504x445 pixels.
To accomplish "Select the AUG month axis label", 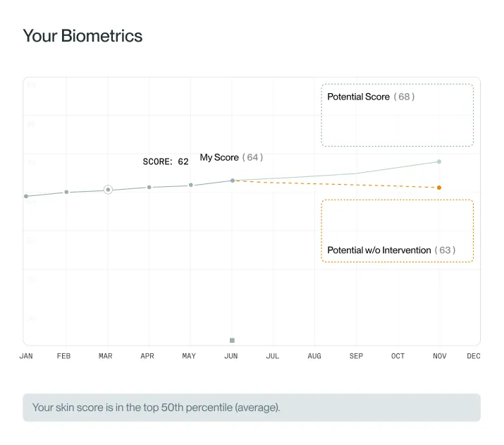I will (314, 356).
